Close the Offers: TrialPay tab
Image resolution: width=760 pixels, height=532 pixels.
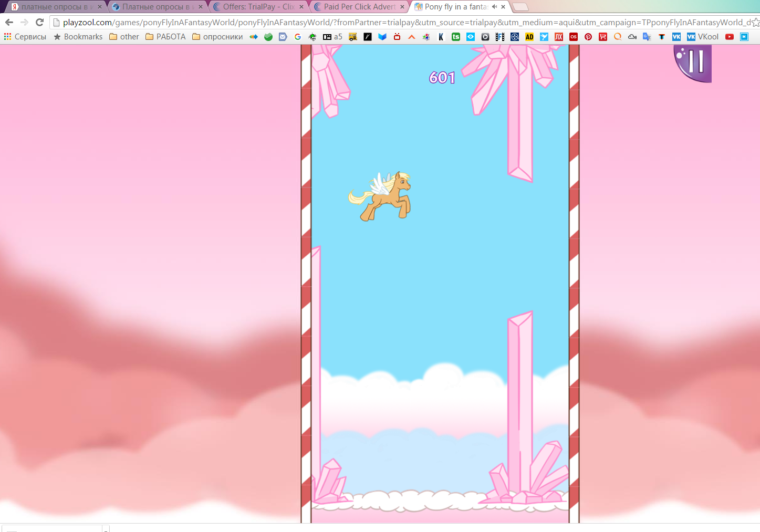click(x=301, y=7)
